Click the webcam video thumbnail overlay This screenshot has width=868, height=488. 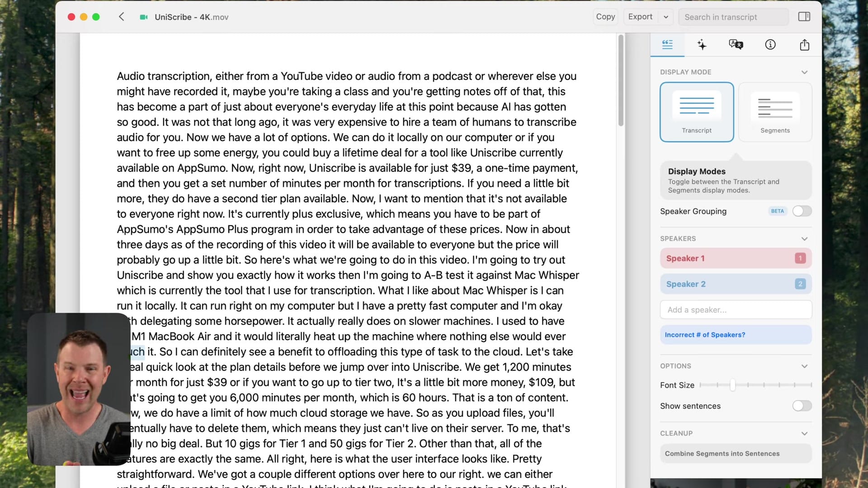click(79, 389)
